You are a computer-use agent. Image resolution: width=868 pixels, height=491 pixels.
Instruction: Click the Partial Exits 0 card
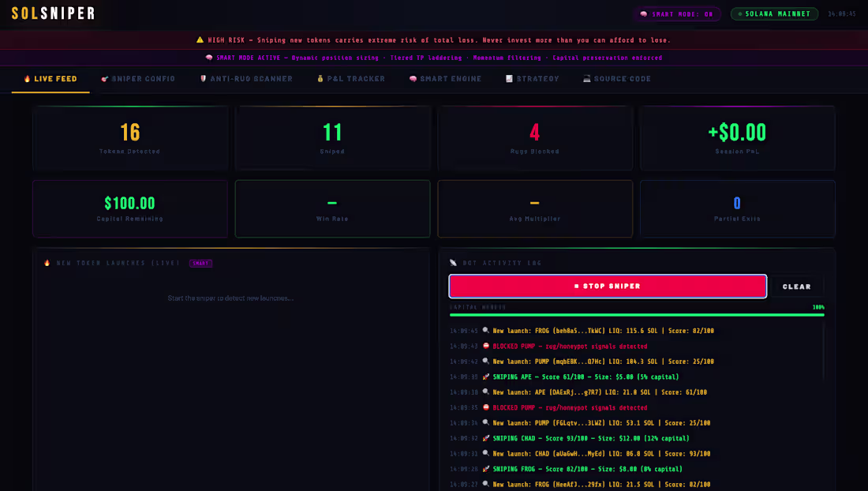pos(737,208)
